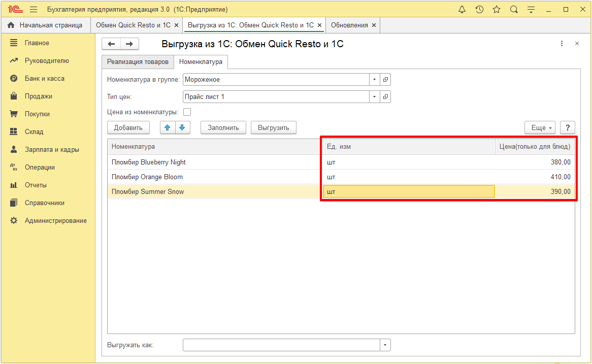592x364 pixels.
Task: Click the Ед. изм column header
Action: (409, 147)
